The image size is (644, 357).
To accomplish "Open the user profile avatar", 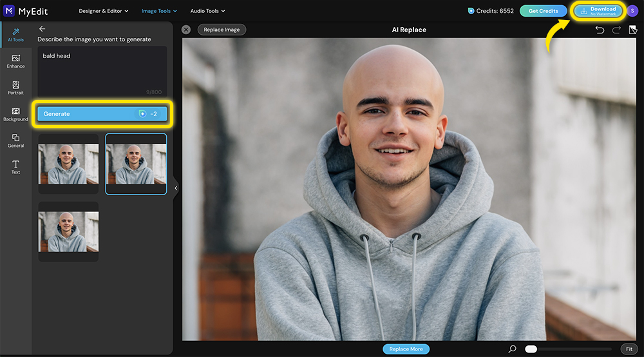I will click(632, 11).
